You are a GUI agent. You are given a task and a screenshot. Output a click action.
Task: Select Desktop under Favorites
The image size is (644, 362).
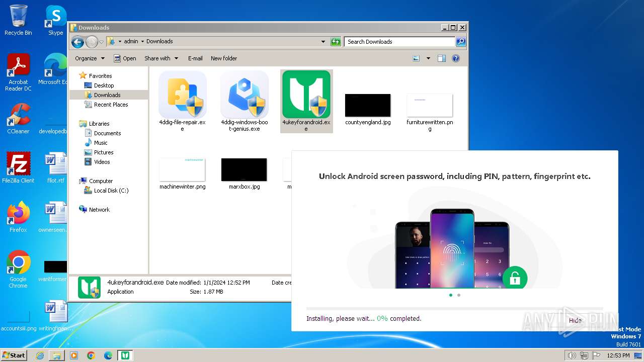[x=104, y=85]
